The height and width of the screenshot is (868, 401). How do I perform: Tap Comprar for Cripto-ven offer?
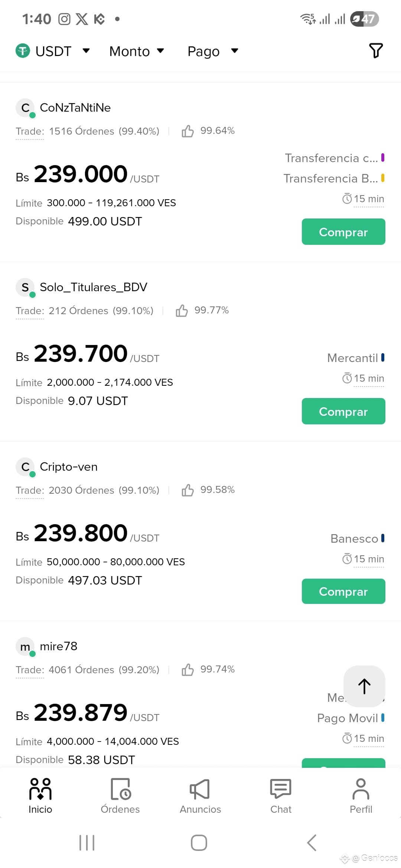click(343, 591)
